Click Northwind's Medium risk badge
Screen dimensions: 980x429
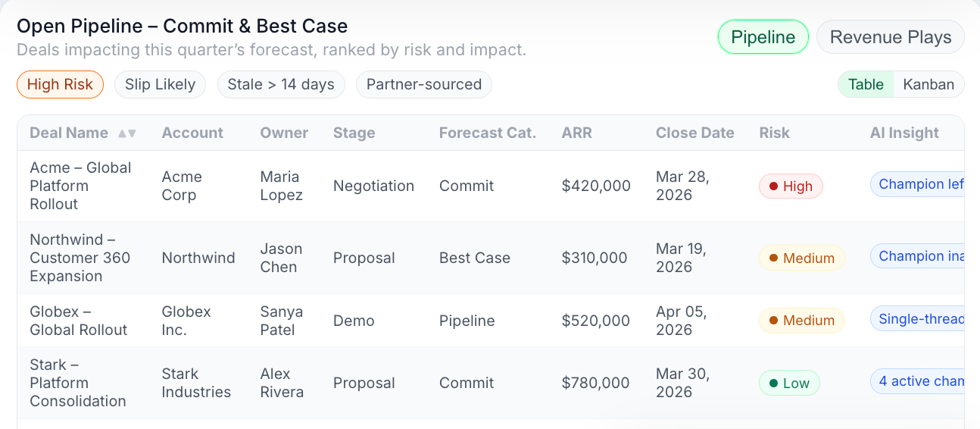click(x=801, y=258)
